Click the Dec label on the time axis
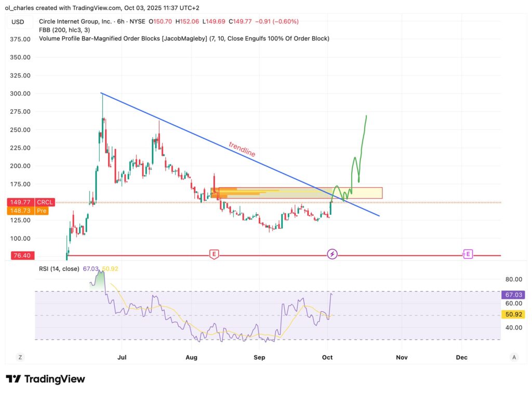Image resolution: width=532 pixels, height=394 pixels. pos(461,358)
